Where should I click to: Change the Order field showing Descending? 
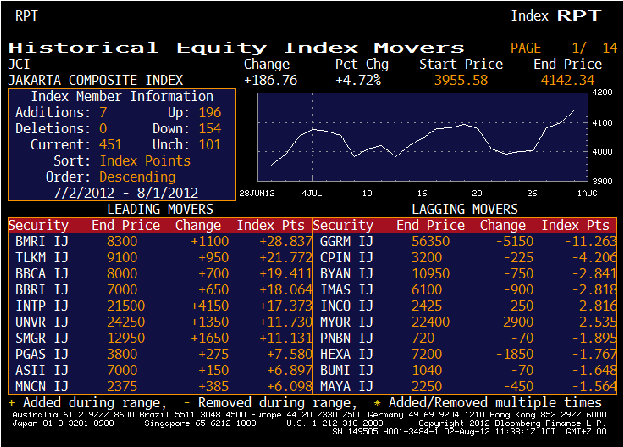point(146,176)
